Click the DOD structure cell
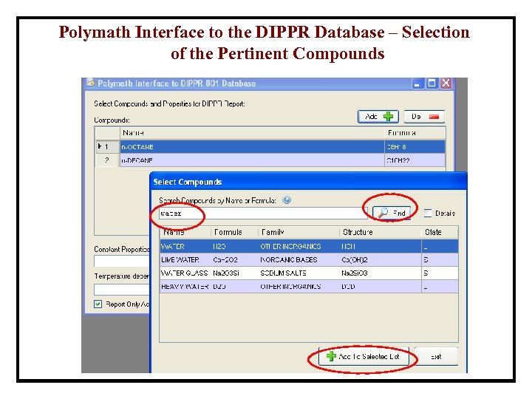The image size is (532, 399). (381, 287)
